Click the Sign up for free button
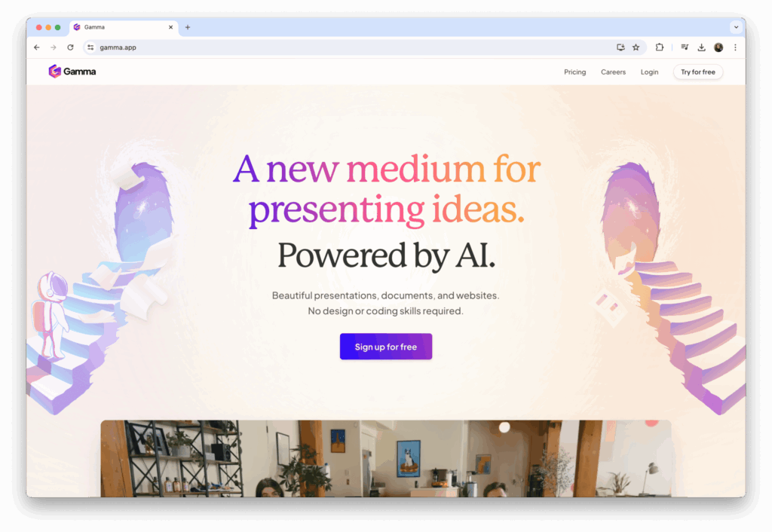Screen dimensions: 772x532 (386, 347)
